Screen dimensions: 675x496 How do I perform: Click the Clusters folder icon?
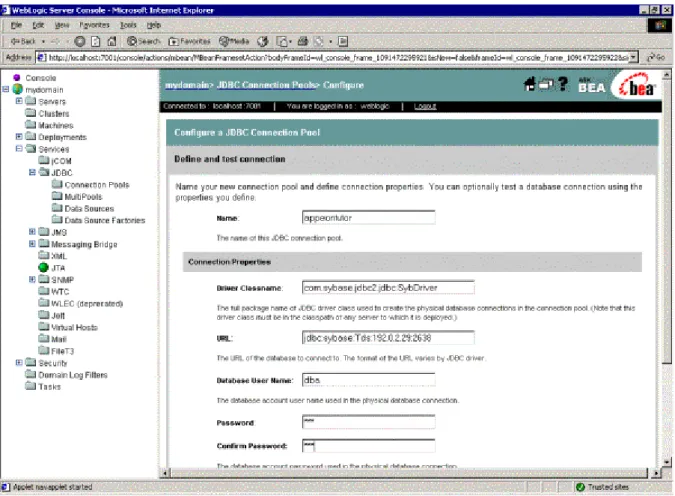[31, 113]
